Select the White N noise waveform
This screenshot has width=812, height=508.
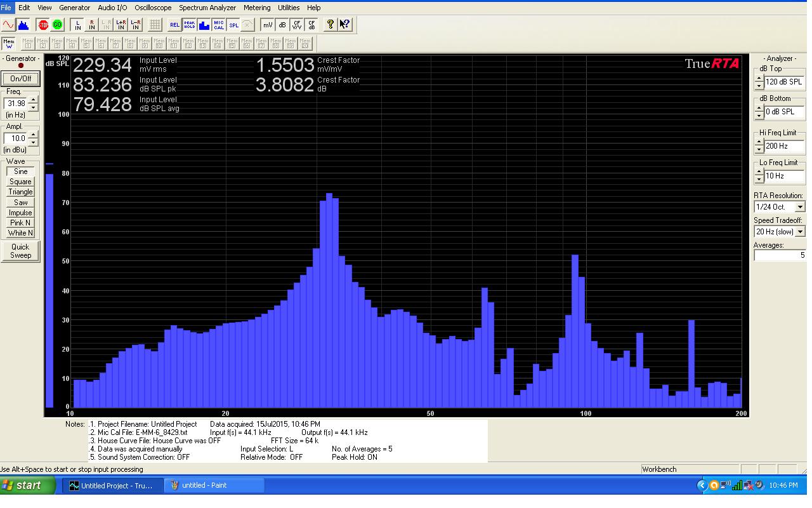pos(20,233)
